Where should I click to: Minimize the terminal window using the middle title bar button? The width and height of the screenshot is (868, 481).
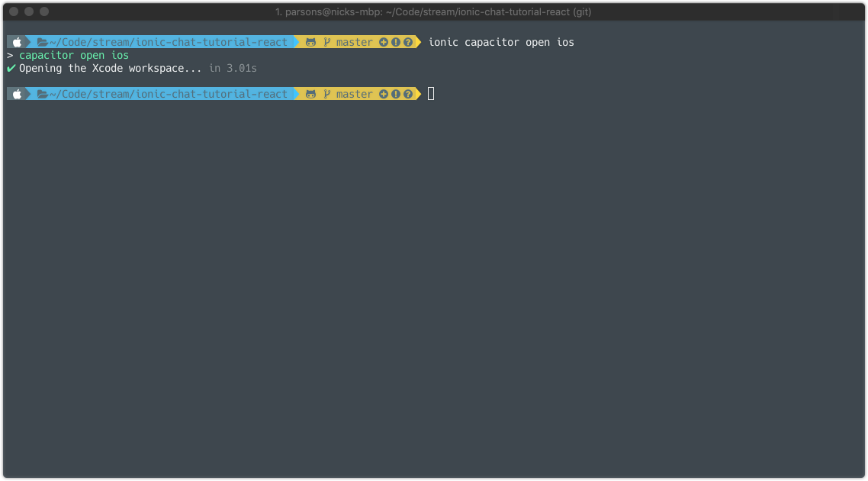click(29, 11)
